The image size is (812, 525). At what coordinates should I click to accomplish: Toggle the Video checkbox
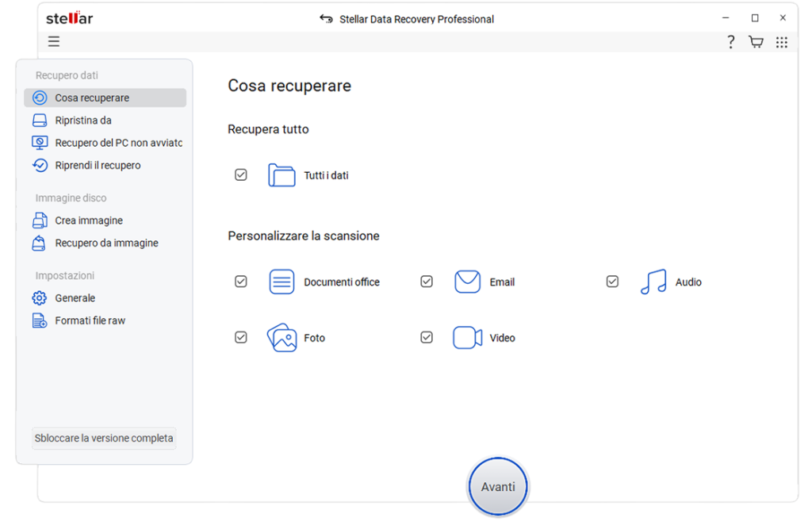(427, 338)
